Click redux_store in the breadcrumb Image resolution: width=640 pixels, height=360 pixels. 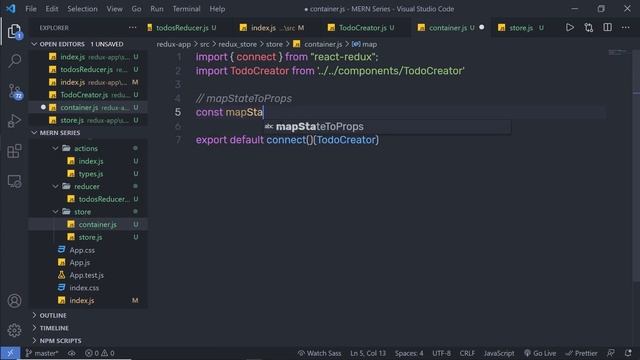coord(238,44)
